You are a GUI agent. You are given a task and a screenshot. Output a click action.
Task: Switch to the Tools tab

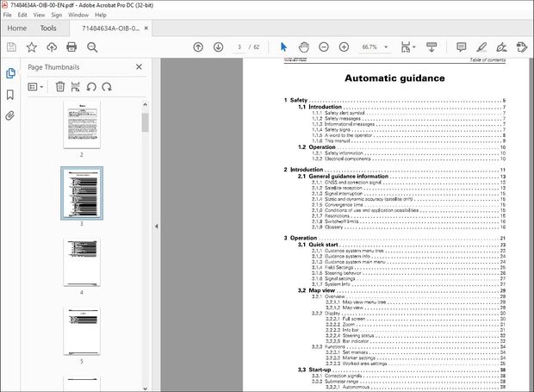(x=48, y=28)
